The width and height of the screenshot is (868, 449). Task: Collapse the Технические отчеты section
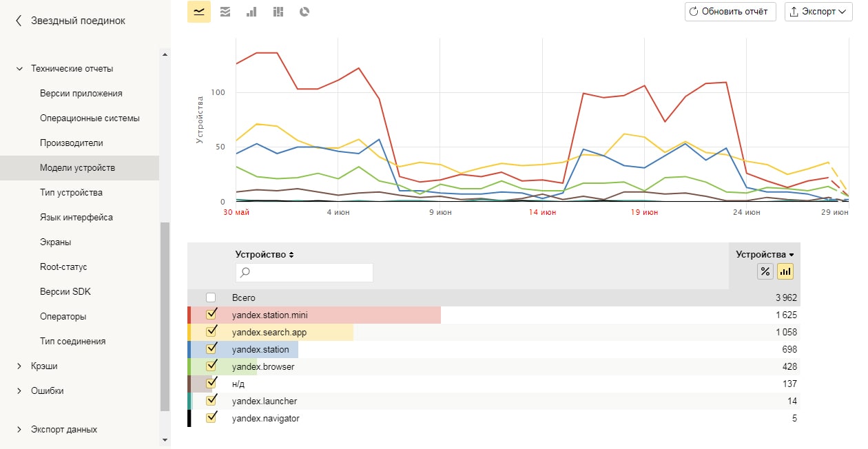point(19,69)
